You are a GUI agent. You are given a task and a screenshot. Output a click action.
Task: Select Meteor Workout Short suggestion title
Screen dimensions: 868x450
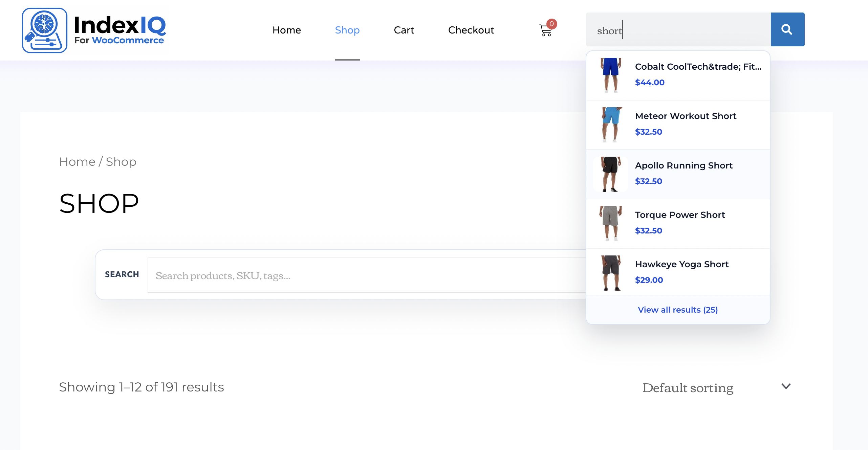[x=686, y=116]
